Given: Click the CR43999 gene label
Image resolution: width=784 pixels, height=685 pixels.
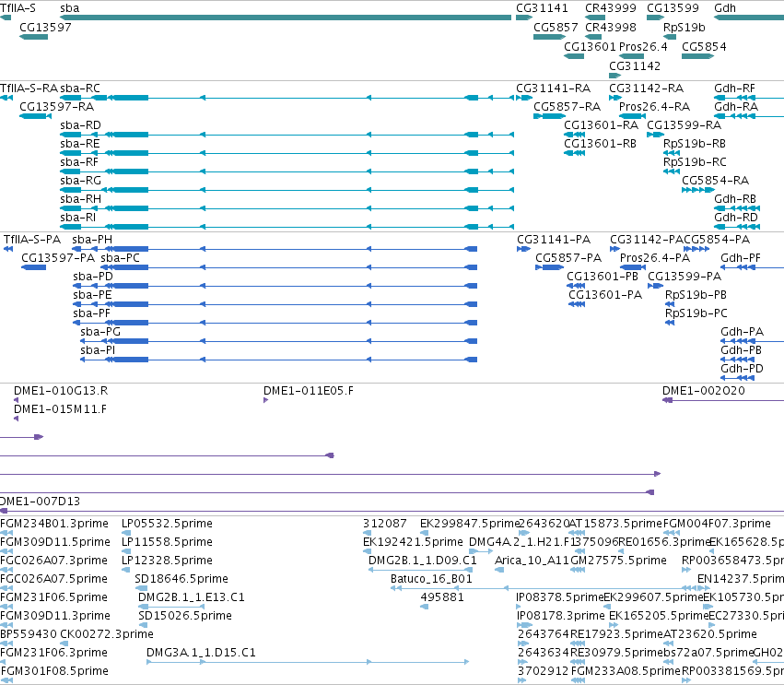Looking at the screenshot, I should pyautogui.click(x=611, y=8).
